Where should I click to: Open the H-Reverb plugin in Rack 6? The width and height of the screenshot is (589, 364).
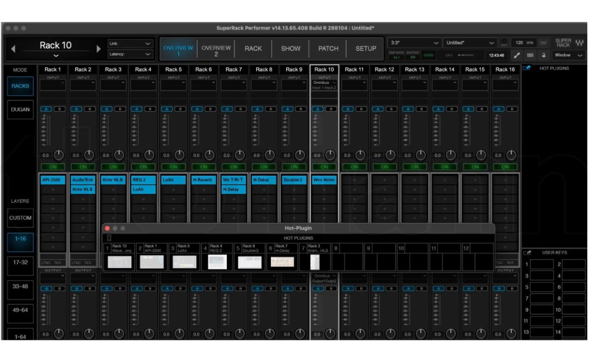pyautogui.click(x=204, y=180)
